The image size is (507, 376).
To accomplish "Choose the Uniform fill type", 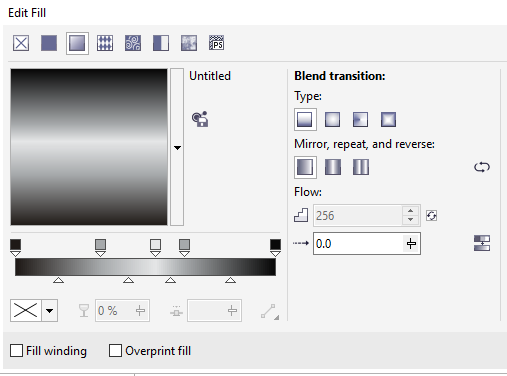I will tap(49, 43).
